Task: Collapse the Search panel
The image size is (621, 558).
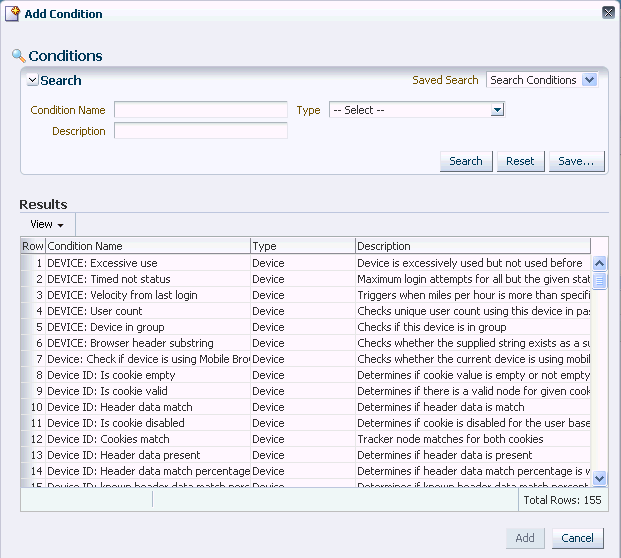Action: point(33,81)
